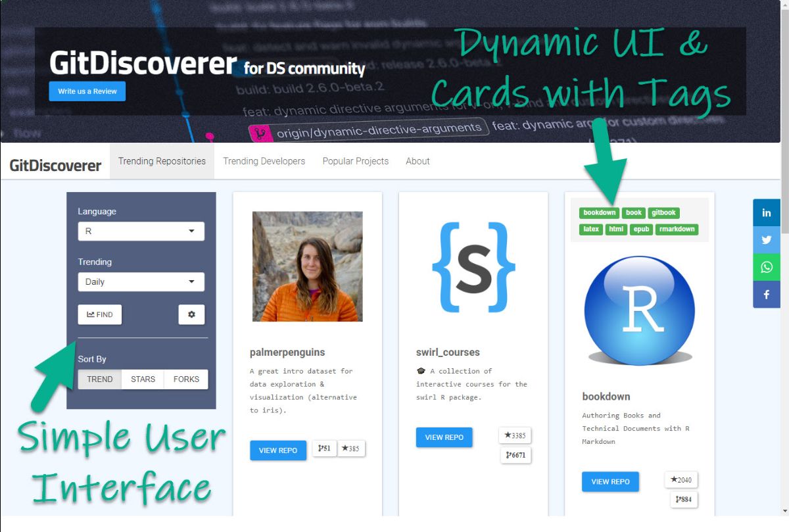This screenshot has width=789, height=532.
Task: View the swirl_courses repo
Action: coord(444,437)
